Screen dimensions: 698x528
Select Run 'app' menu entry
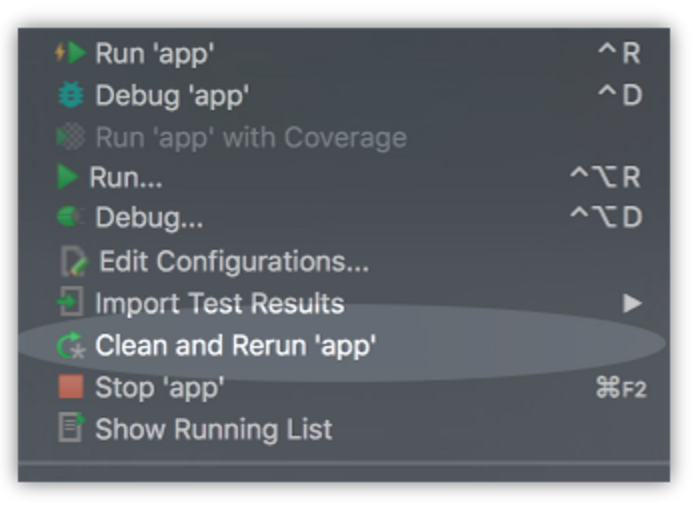coord(155,54)
